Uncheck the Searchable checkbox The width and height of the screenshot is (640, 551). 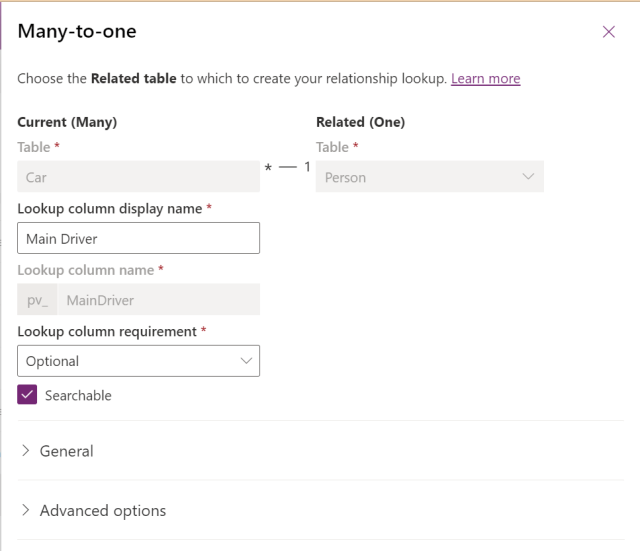point(27,395)
